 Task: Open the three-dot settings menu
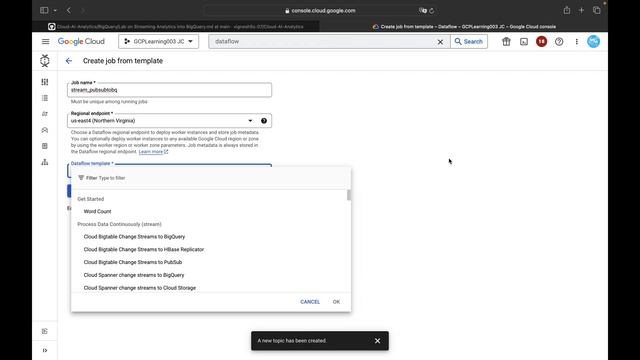(x=576, y=42)
